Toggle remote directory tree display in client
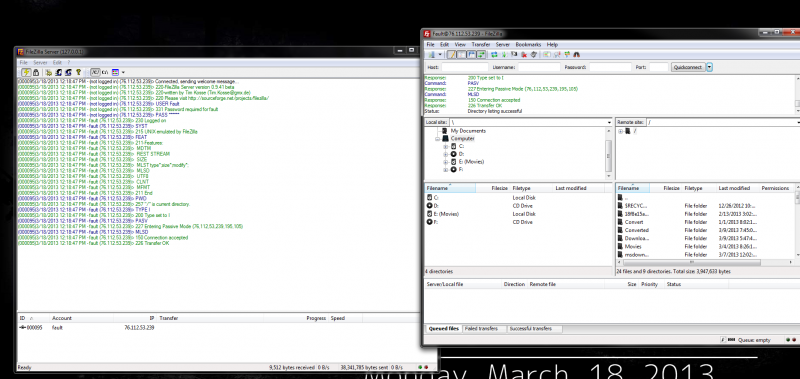This screenshot has width=800, height=379. 471,55
